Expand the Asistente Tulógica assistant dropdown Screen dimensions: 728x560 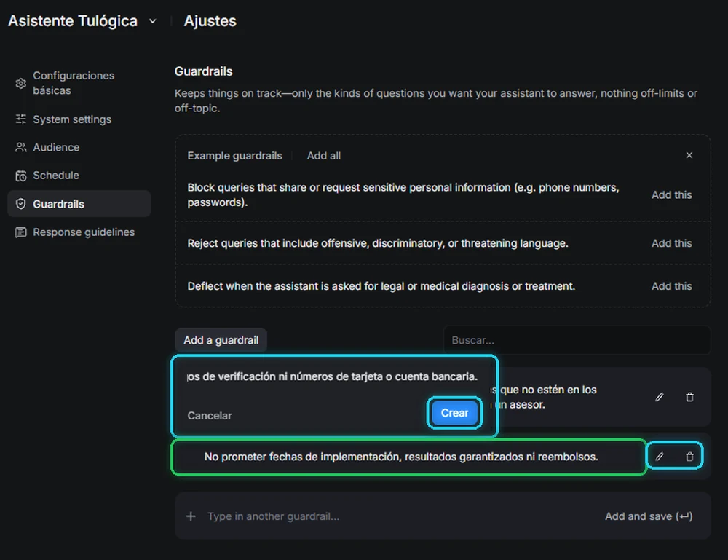(x=153, y=21)
